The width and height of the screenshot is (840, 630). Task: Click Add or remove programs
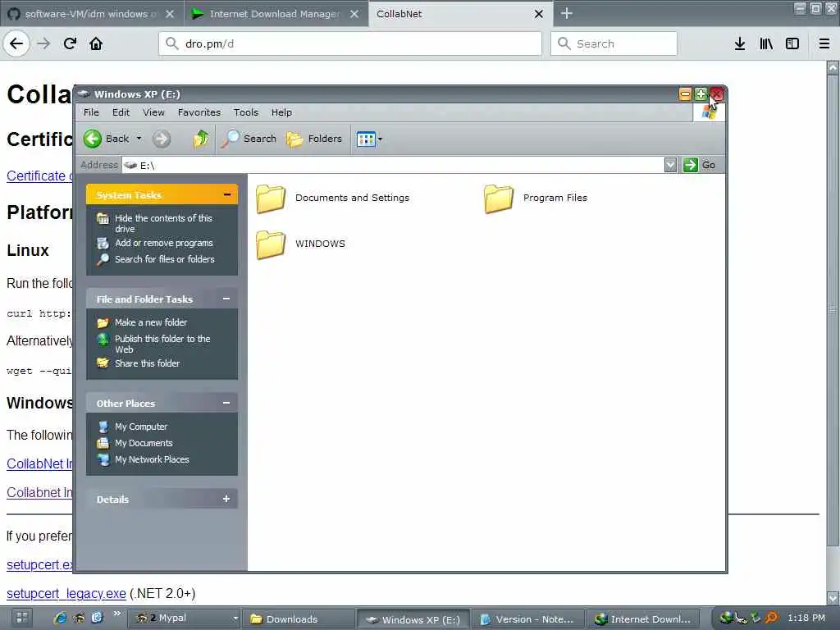164,243
